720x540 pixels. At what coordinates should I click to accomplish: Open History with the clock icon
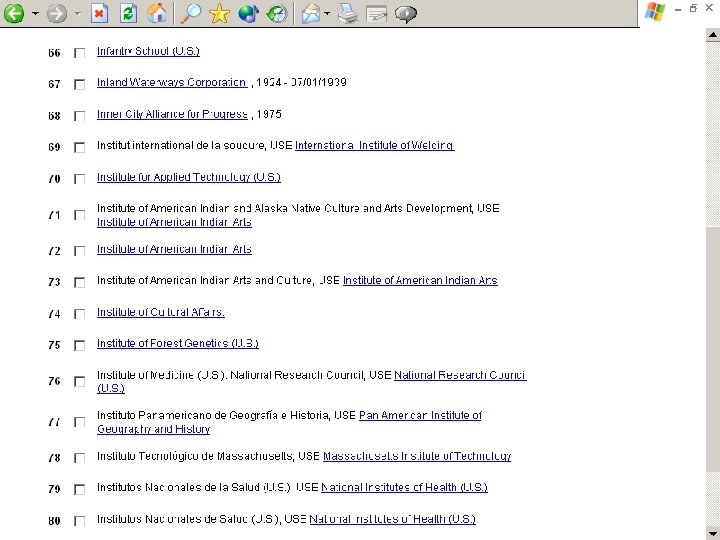[277, 13]
